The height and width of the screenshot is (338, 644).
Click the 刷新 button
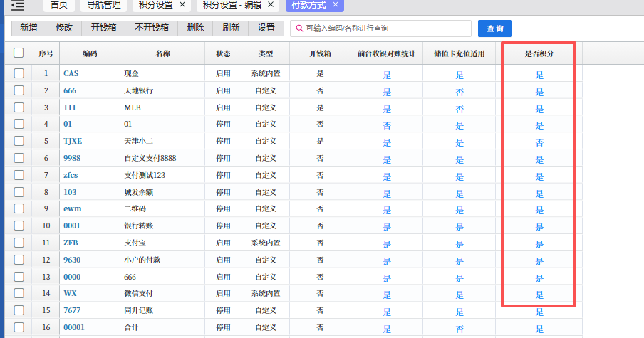point(231,28)
